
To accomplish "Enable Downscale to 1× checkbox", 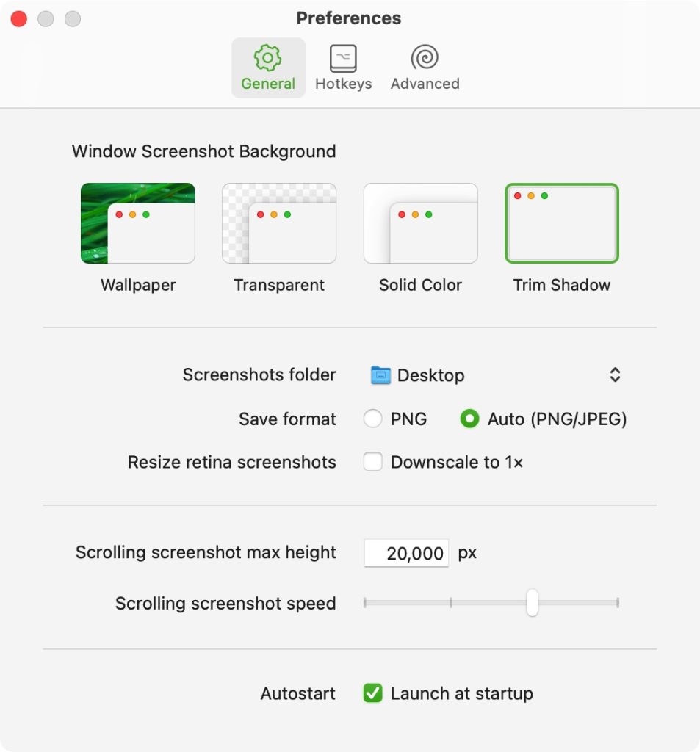I will (373, 462).
